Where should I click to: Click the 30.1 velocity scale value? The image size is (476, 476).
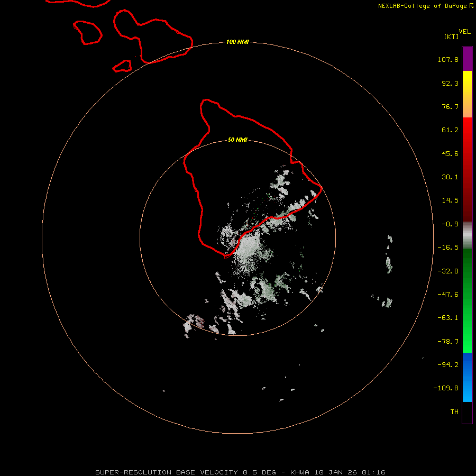coord(450,177)
